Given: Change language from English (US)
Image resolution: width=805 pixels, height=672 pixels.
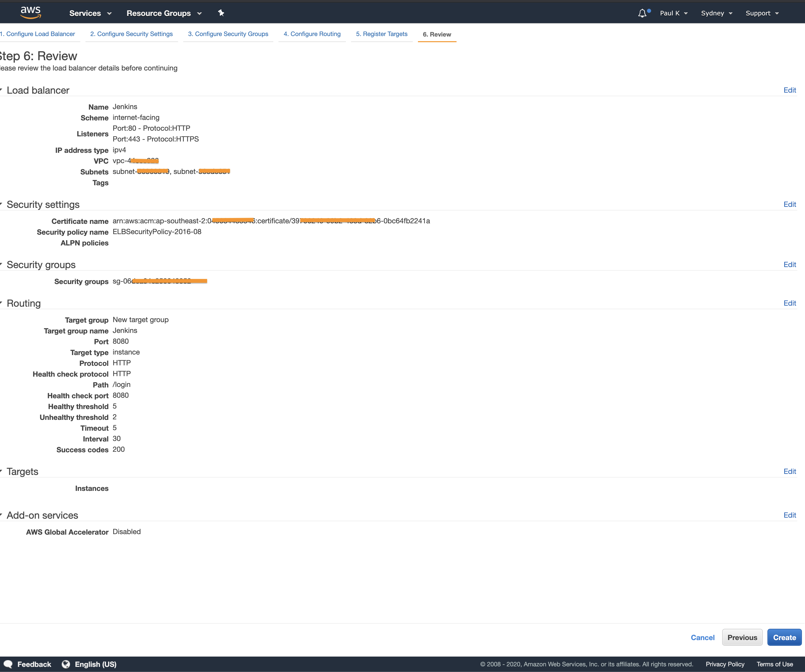Looking at the screenshot, I should point(95,664).
